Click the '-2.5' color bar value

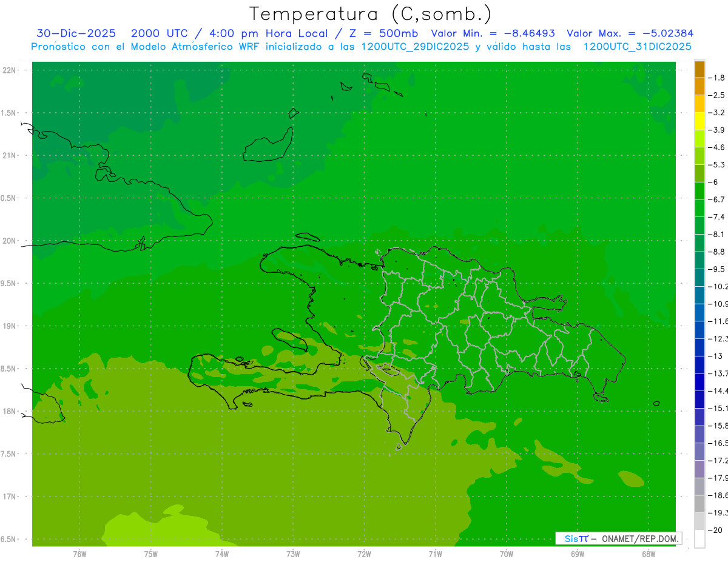(x=716, y=95)
